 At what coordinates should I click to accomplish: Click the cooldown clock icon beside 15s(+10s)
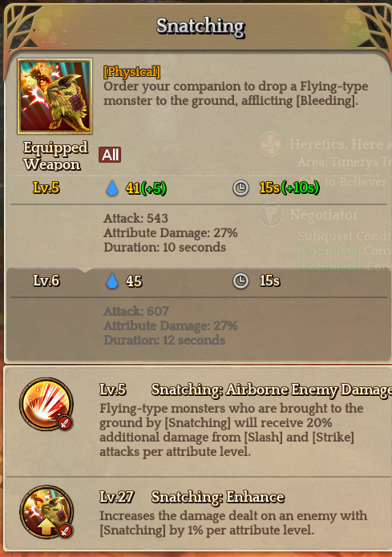(x=240, y=188)
